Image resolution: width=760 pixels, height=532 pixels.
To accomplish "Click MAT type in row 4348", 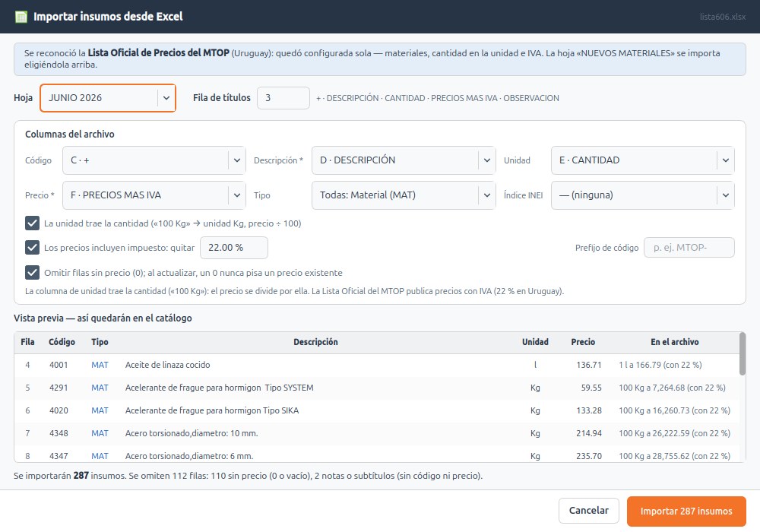I will tap(100, 433).
